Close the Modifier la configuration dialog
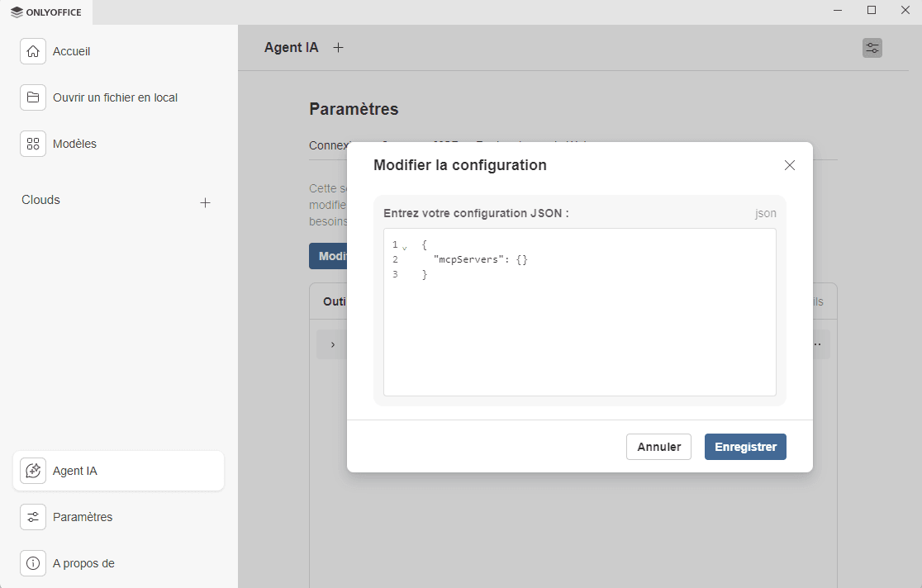Image resolution: width=922 pixels, height=588 pixels. tap(789, 164)
